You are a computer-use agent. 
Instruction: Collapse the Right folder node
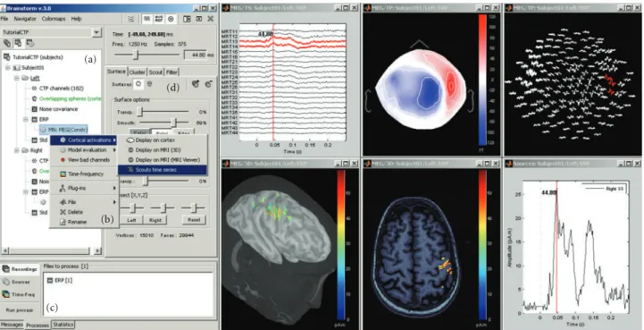16,150
